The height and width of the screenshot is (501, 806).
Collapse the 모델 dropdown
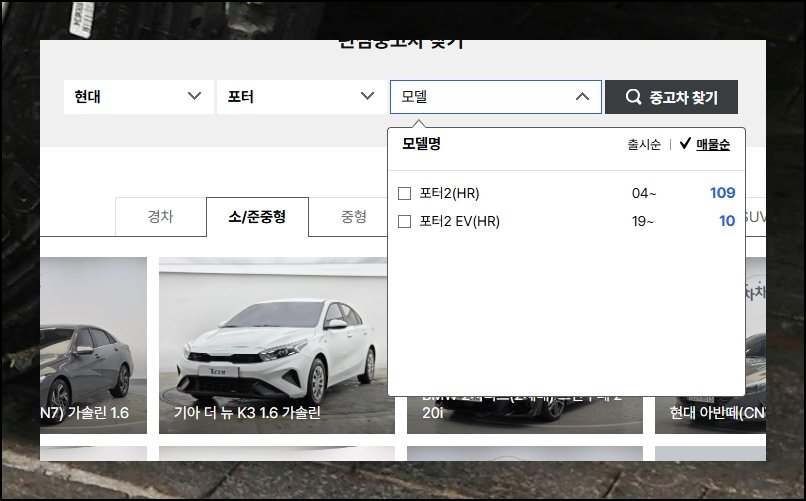[496, 97]
